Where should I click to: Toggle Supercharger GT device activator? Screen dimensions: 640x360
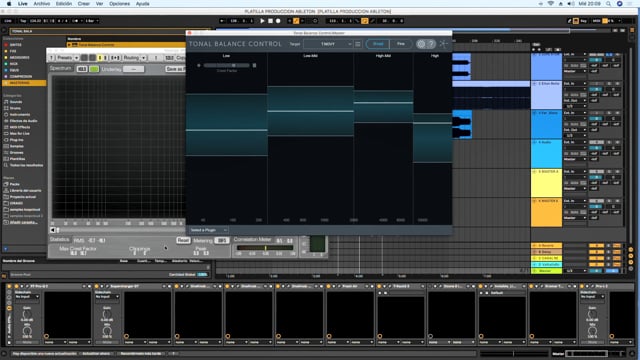click(96, 287)
